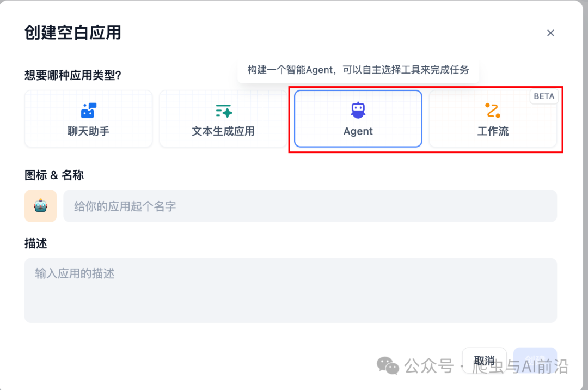Viewport: 588px width, 390px height.
Task: Click the chat assistant bubble icon
Action: click(88, 111)
